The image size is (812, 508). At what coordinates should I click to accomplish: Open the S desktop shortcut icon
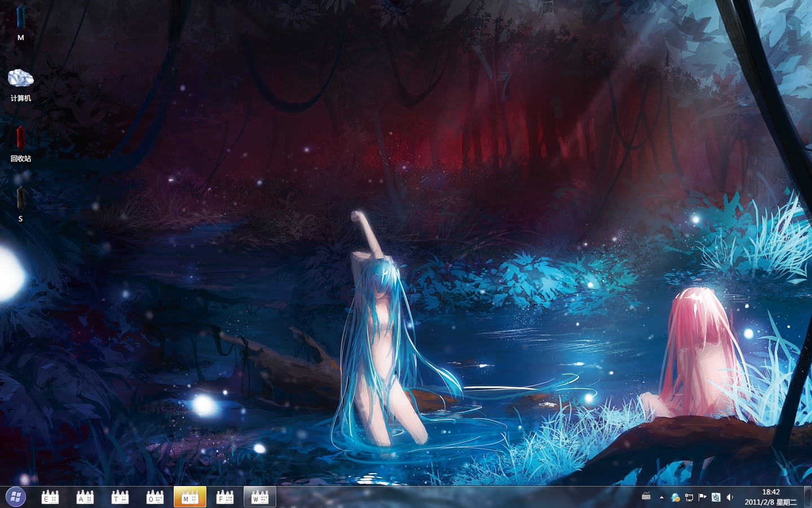(20, 203)
